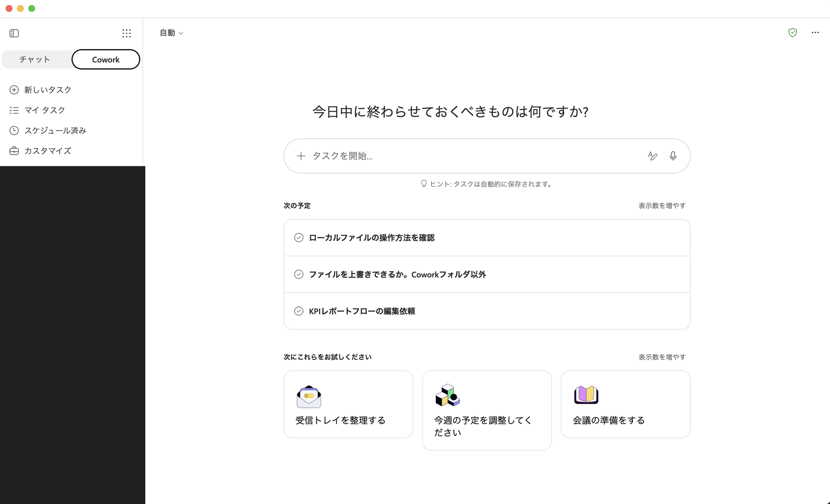Click the open book icon on 会議の準備 card
830x504 pixels.
(x=586, y=395)
